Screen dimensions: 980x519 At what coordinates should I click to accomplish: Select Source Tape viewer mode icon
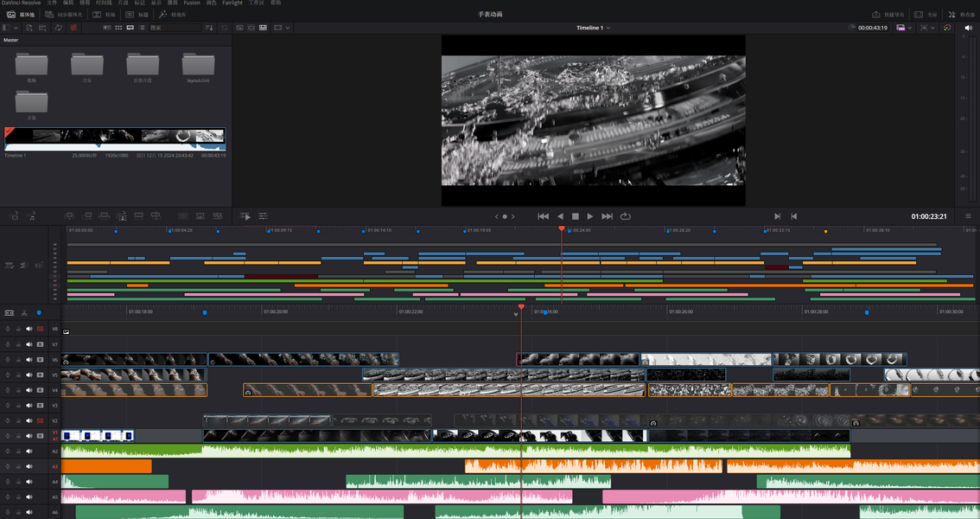click(x=251, y=28)
